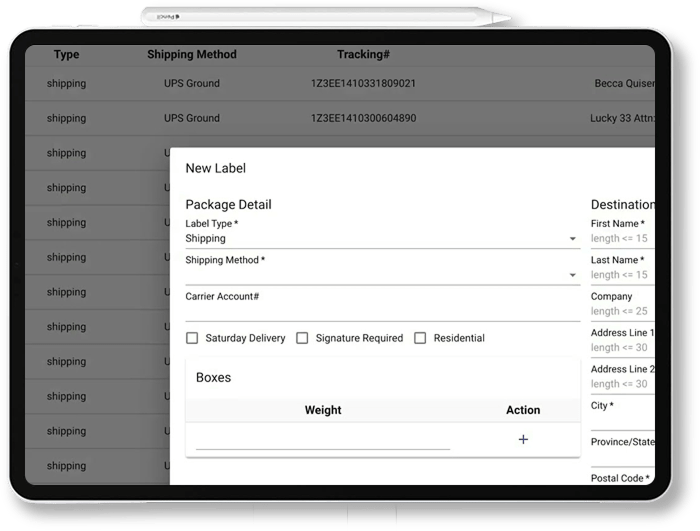Image resolution: width=700 pixels, height=531 pixels.
Task: Add a box with the plus icon
Action: point(523,439)
